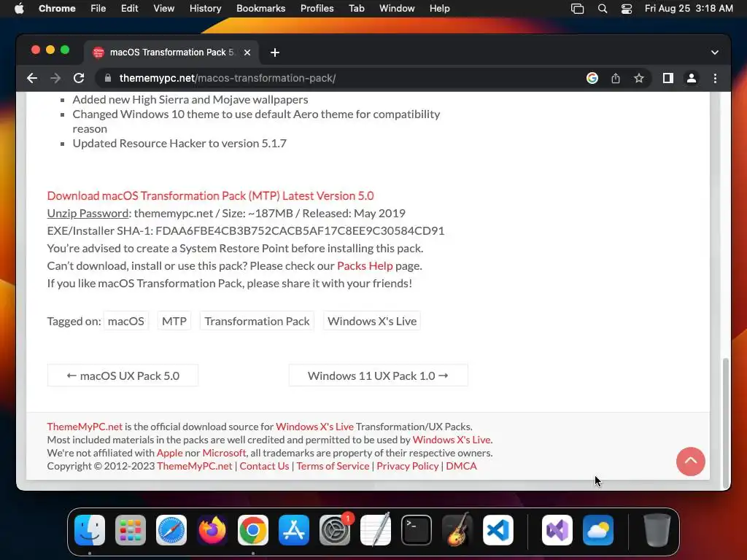Click the Apple link in footer

click(169, 453)
